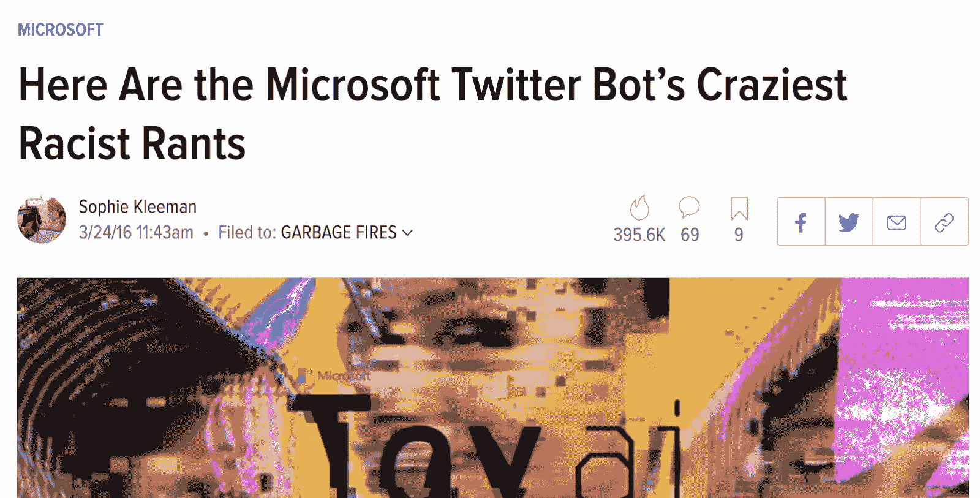Screen dimensions: 980x498
Task: Click the 3/24/16 11:43am timestamp
Action: click(136, 233)
